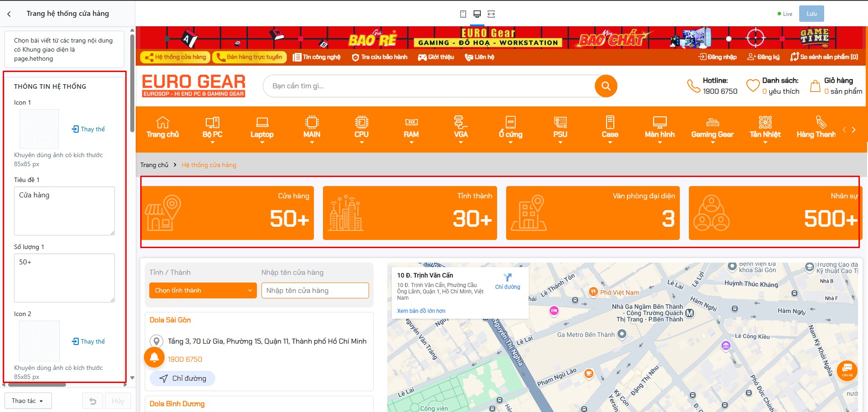The image size is (868, 412).
Task: Click the Chỉ đường button under Dola Sài Gòn
Action: pos(183,378)
